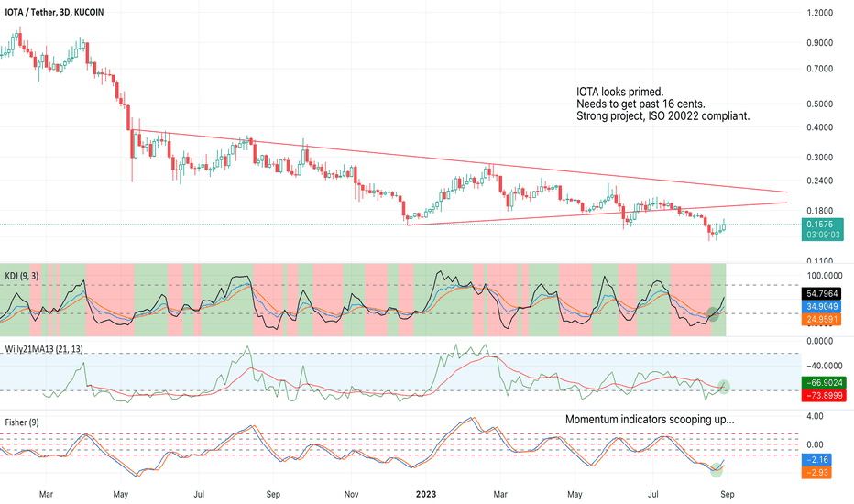
Task: Click the green highlight circle on Fisher crossover
Action: click(x=717, y=470)
